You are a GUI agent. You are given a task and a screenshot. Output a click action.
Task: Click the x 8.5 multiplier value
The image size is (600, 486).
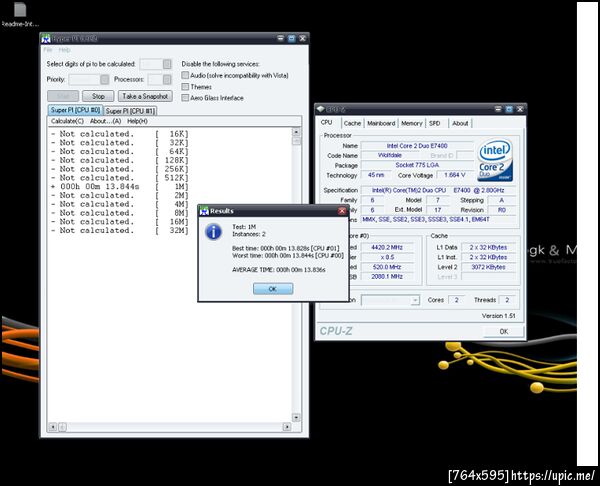pos(386,257)
